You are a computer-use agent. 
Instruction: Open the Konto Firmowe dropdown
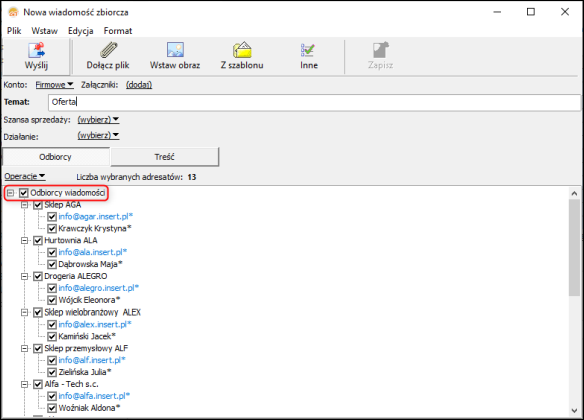(54, 85)
